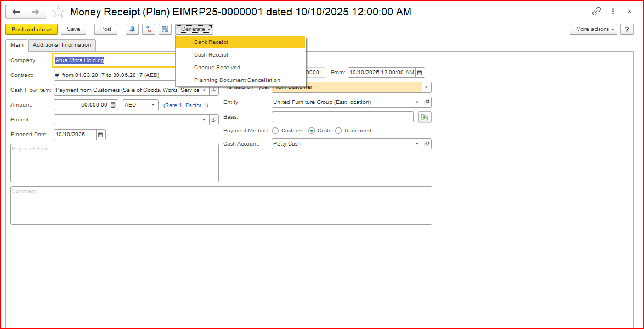The image size is (644, 329).
Task: Click the Dr/Cr accounting entries icon
Action: pos(148,29)
